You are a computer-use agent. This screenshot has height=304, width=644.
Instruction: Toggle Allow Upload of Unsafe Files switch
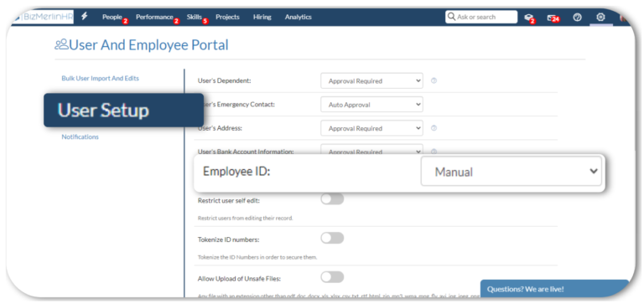pos(332,277)
